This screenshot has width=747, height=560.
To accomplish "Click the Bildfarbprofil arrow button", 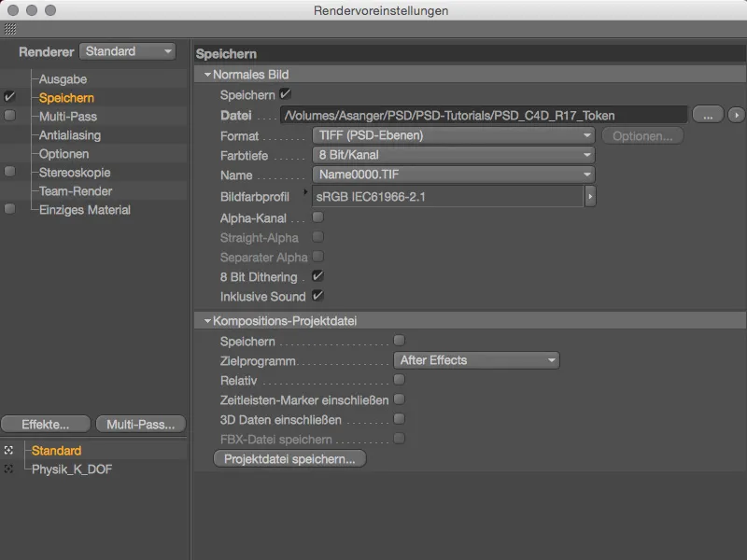I will pos(590,196).
